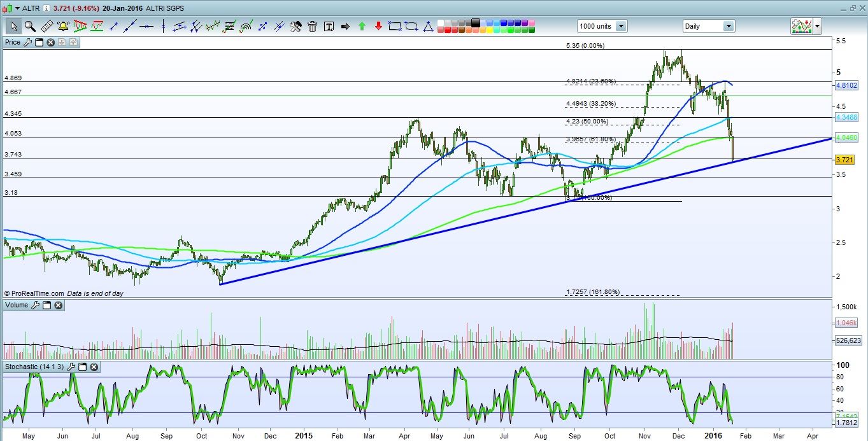Click the trash can delete objects icon

pyautogui.click(x=312, y=26)
